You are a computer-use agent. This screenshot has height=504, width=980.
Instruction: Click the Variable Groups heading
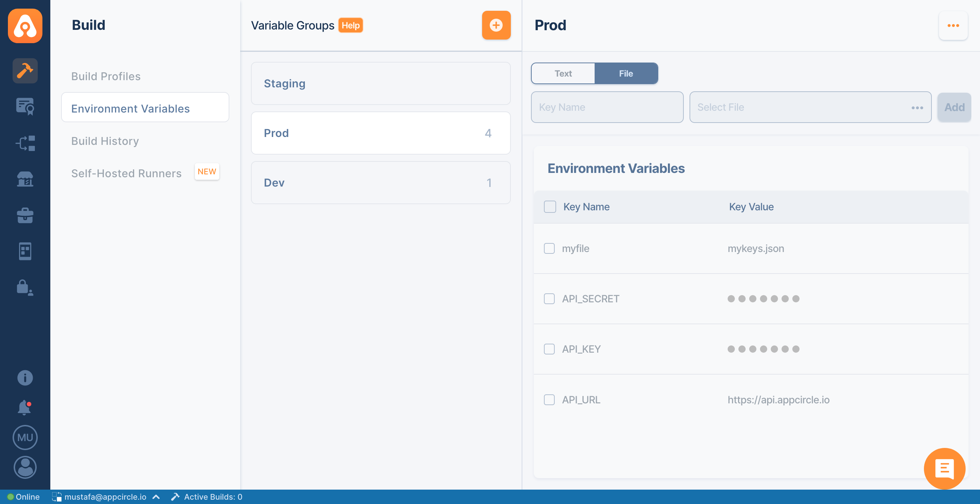292,26
